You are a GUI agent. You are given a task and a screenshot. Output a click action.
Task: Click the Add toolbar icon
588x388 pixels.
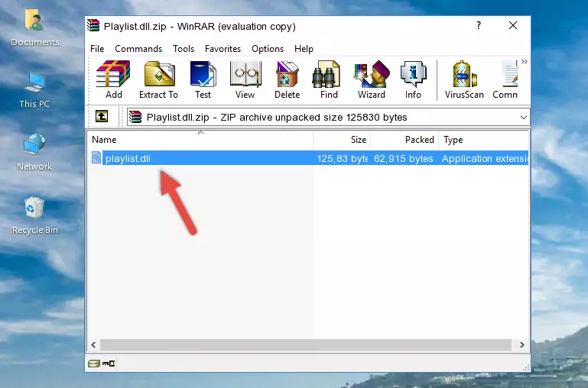(x=113, y=79)
